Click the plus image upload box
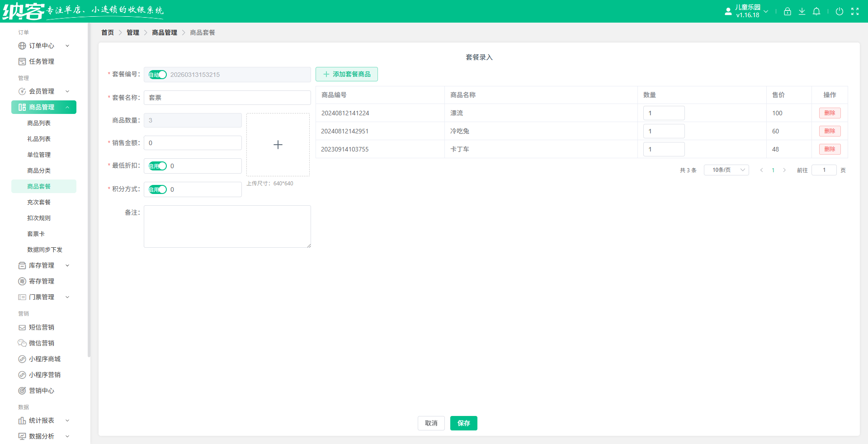 278,145
